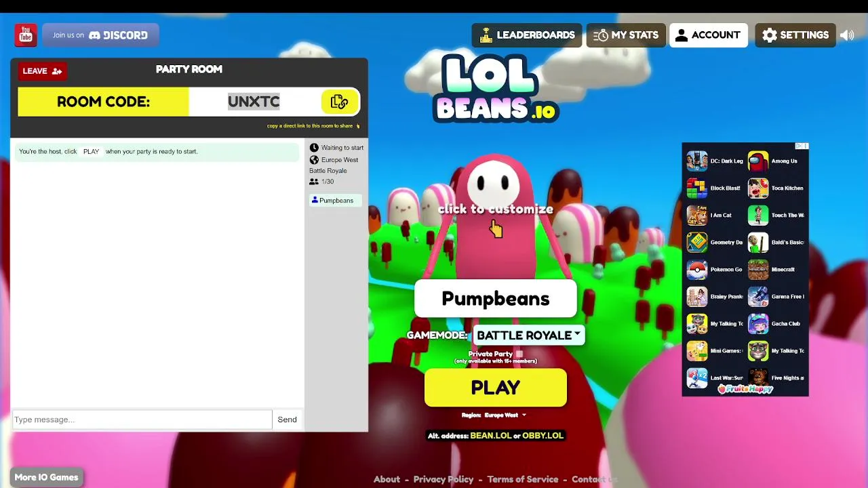
Task: Open the OBBY.LOL alternate address
Action: [x=542, y=436]
